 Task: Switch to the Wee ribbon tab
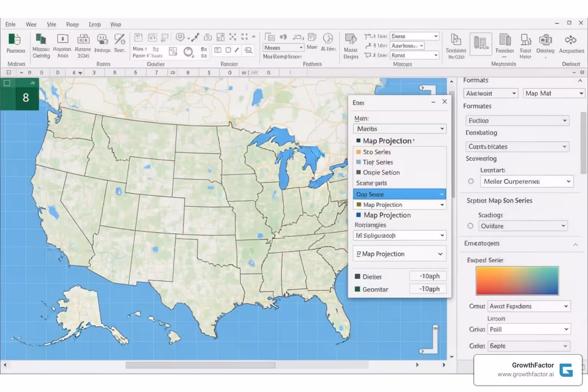pos(31,24)
